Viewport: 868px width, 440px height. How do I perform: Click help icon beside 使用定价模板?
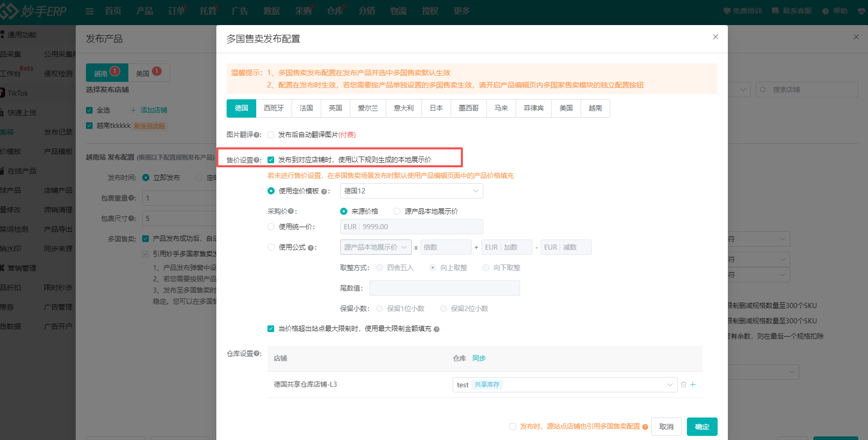tap(324, 191)
